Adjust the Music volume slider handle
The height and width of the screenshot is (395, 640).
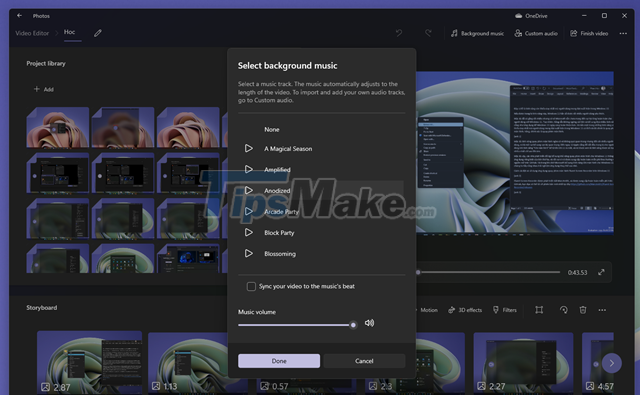[353, 325]
